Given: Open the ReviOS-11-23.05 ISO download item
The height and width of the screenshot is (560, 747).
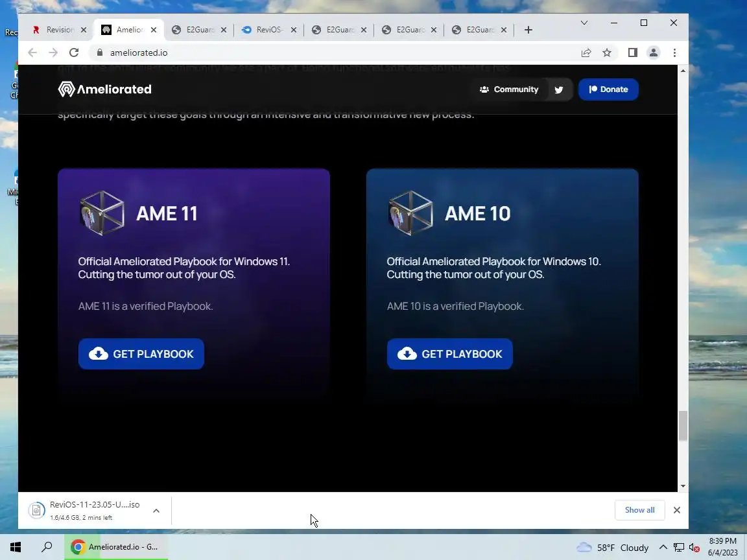Looking at the screenshot, I should coord(94,505).
